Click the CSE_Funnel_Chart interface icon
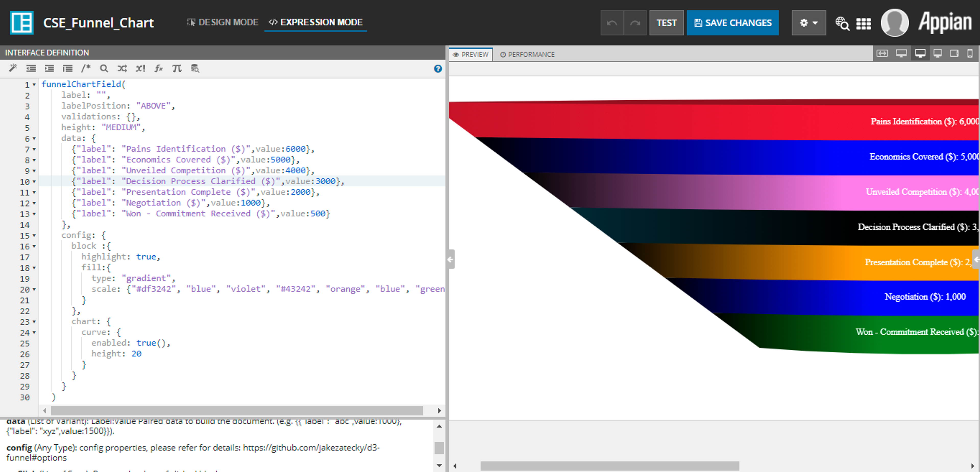 (22, 23)
